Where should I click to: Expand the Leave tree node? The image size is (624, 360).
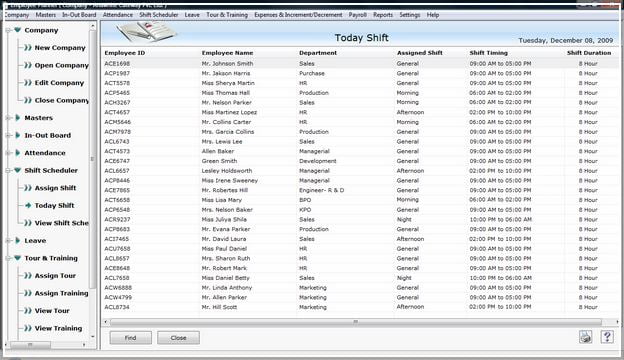tap(18, 240)
